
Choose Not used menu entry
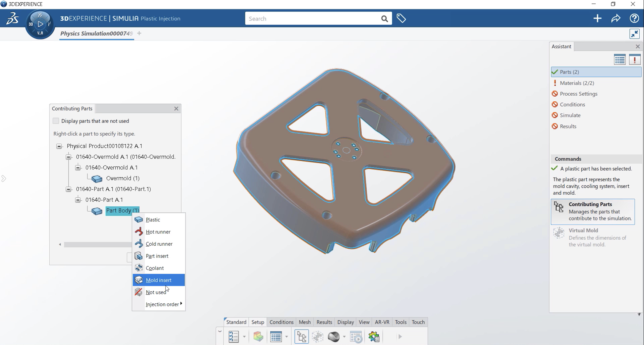click(x=159, y=292)
